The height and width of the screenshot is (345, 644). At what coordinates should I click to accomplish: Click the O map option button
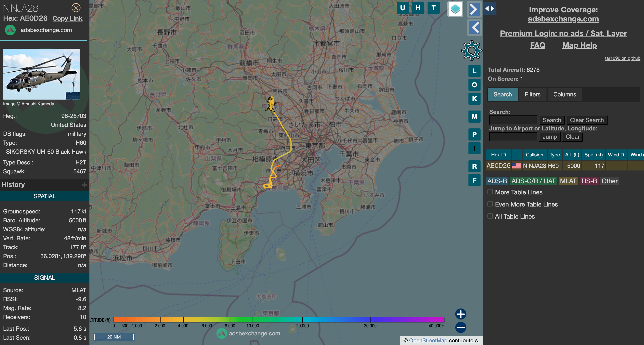[474, 85]
